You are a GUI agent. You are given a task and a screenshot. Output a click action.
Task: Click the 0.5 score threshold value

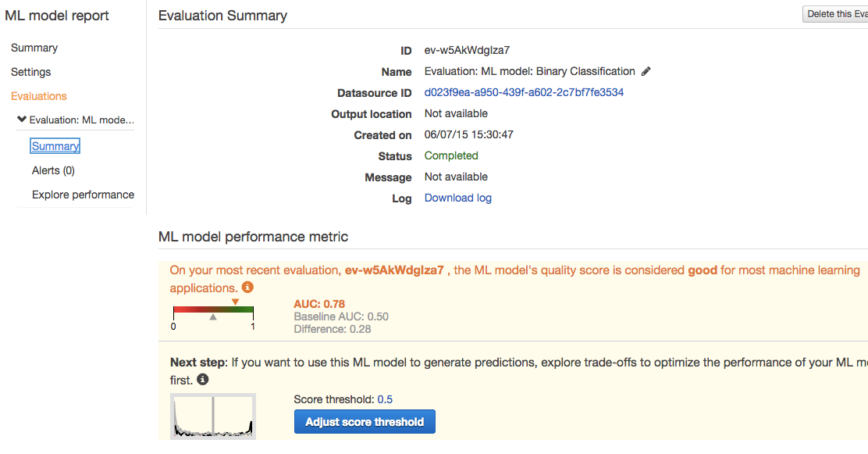pos(385,399)
